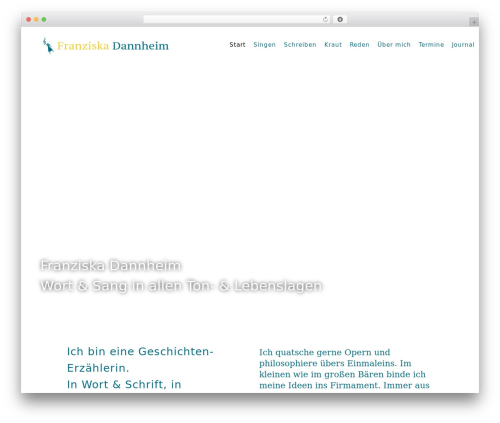Click the yellow minimize window button
Screen dimensions: 500x423
36,19
